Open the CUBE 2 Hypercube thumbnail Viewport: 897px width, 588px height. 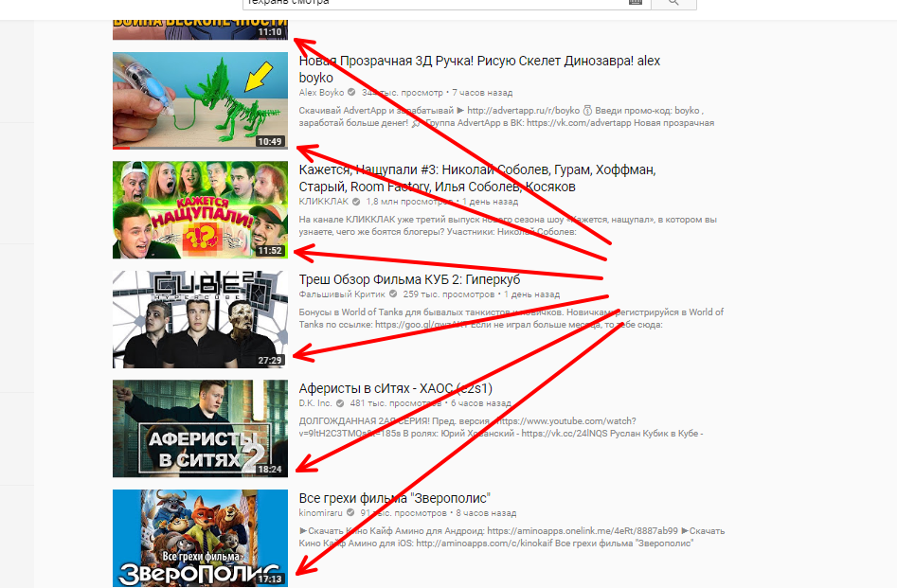(200, 319)
